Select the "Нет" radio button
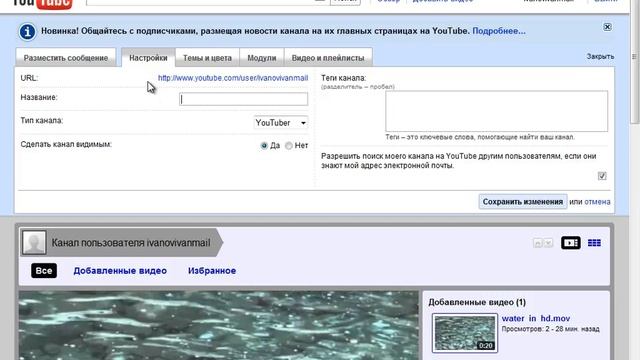Viewport: 640px width, 360px height. [x=289, y=146]
